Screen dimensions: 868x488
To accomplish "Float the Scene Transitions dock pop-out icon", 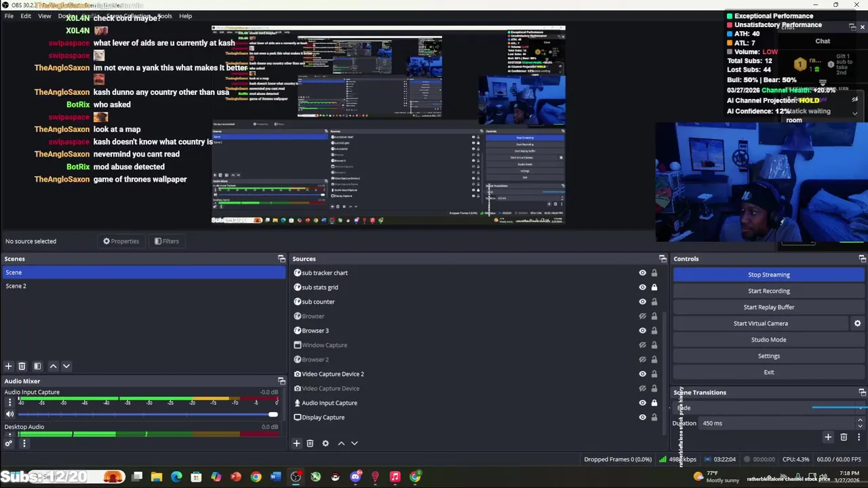I will click(x=862, y=392).
